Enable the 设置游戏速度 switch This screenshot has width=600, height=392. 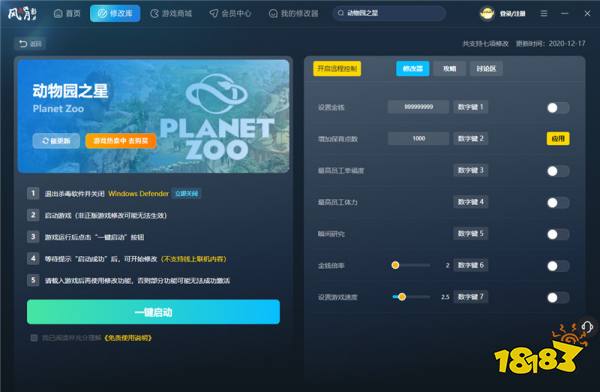click(558, 297)
